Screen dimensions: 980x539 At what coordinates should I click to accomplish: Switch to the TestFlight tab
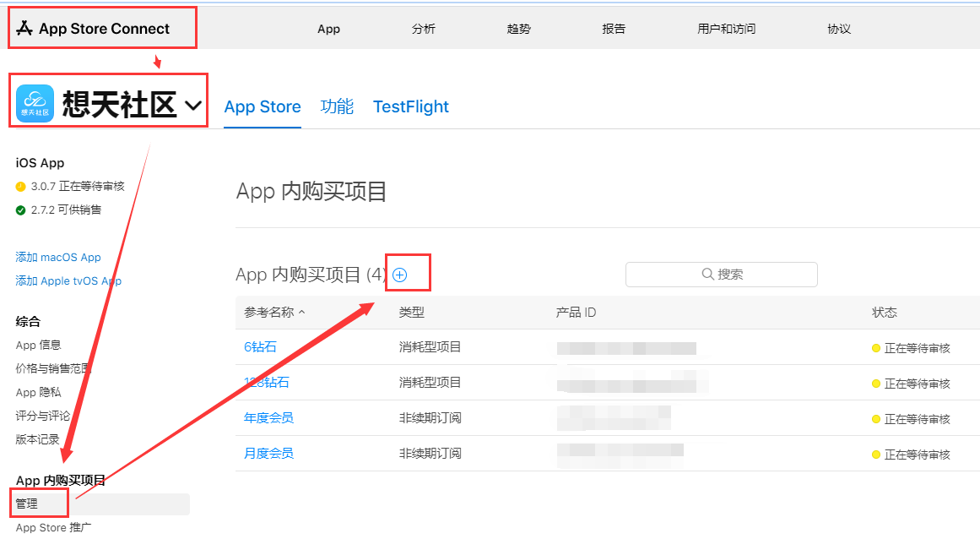click(410, 107)
